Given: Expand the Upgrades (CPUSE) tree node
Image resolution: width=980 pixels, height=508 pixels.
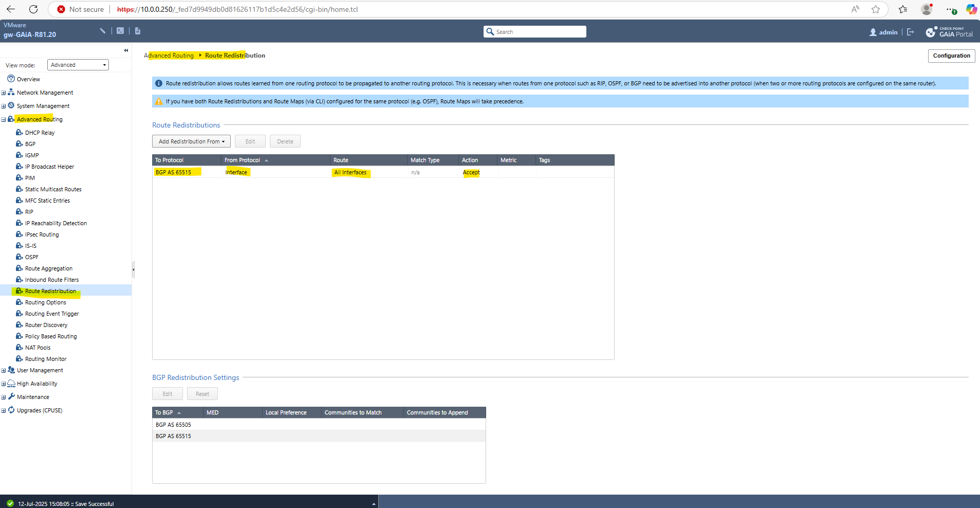Looking at the screenshot, I should tap(4, 411).
